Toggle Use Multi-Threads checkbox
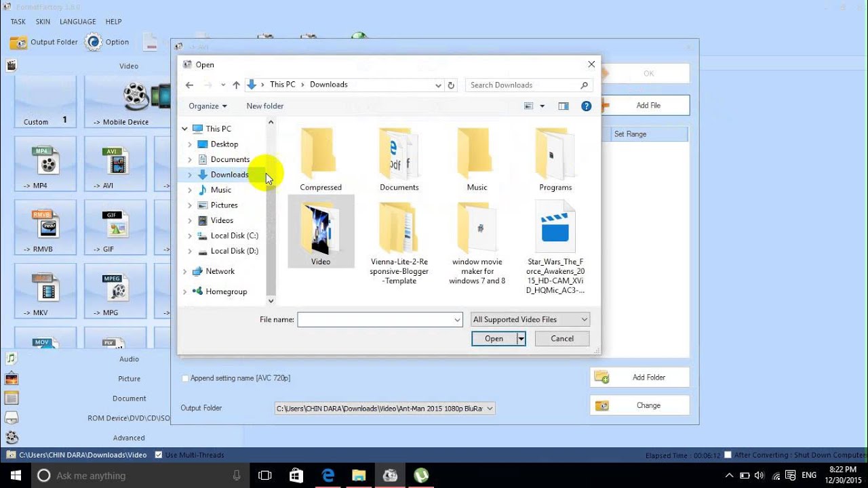The image size is (868, 488). coord(159,455)
